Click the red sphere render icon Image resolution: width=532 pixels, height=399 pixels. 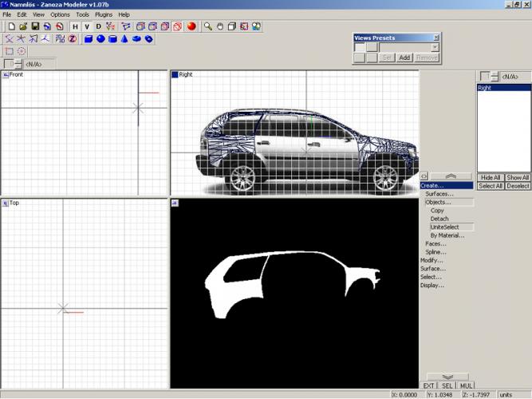[x=191, y=26]
